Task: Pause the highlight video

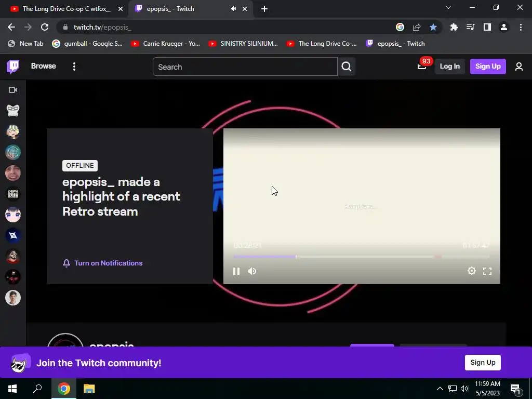Action: [x=236, y=271]
